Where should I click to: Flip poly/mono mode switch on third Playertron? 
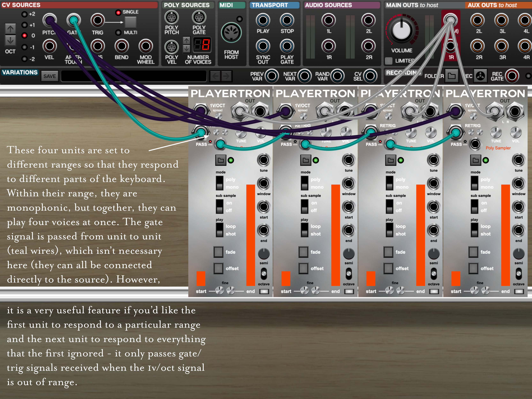pos(389,183)
